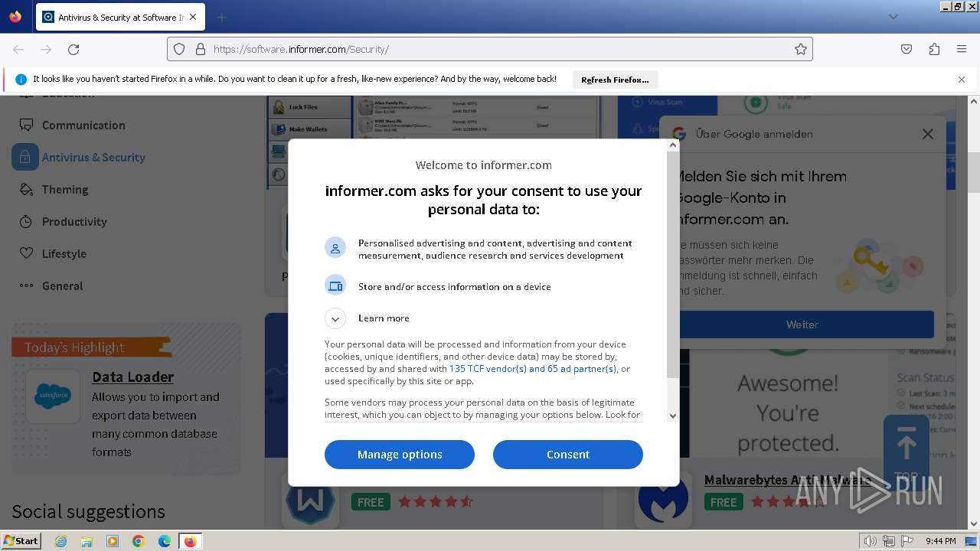Click the Malwarebytes app icon

tap(663, 500)
